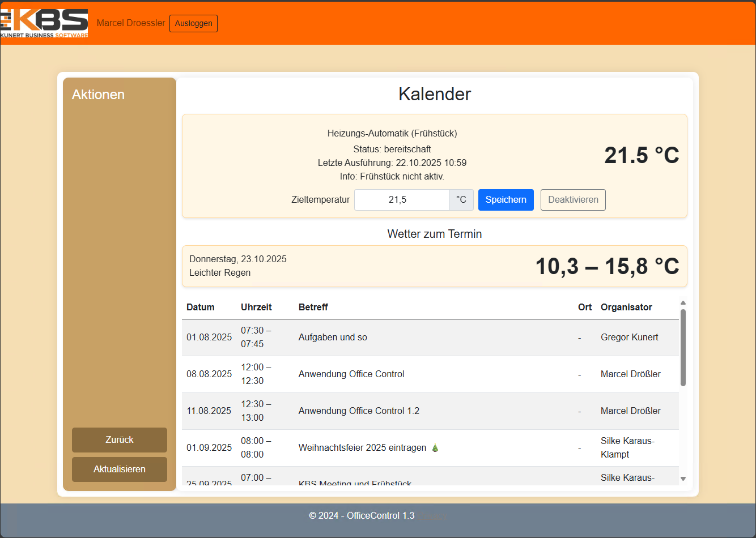756x538 pixels.
Task: Click the Marcel Droessler username in the header
Action: 131,23
